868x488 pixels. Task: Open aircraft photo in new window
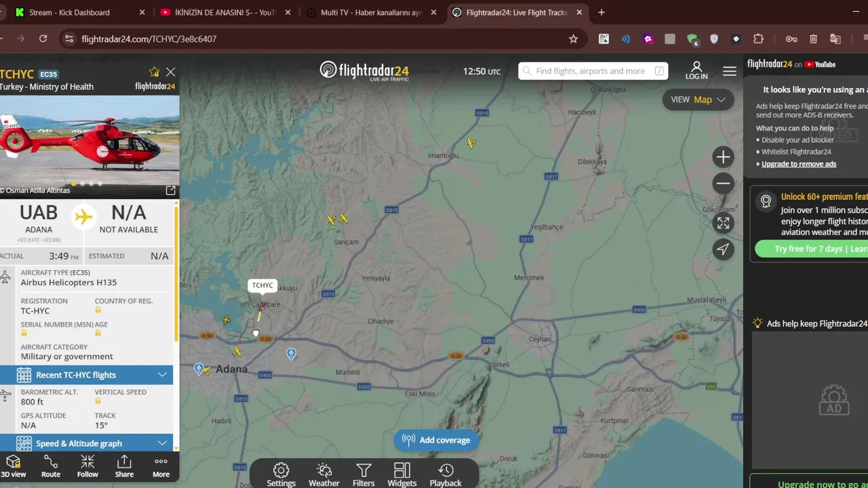coord(170,190)
